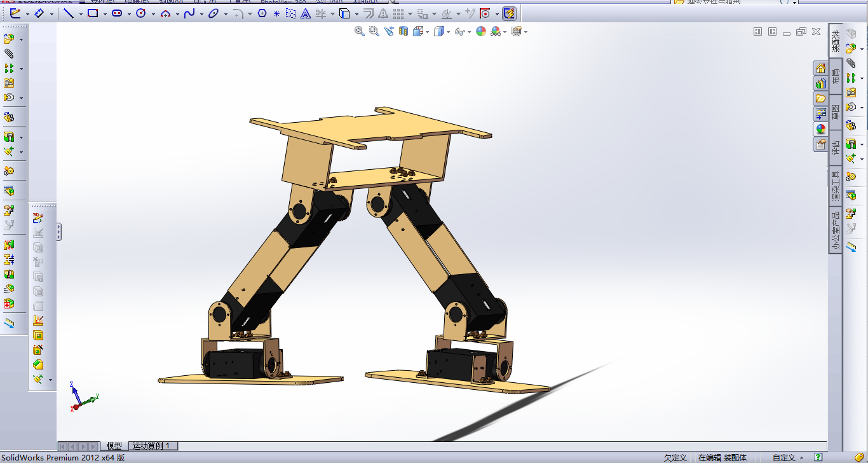
Task: Open the Design Library task pane tab
Action: [x=820, y=83]
